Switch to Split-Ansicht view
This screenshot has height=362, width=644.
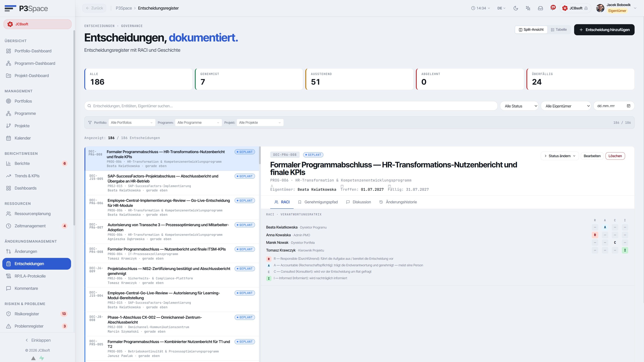531,30
